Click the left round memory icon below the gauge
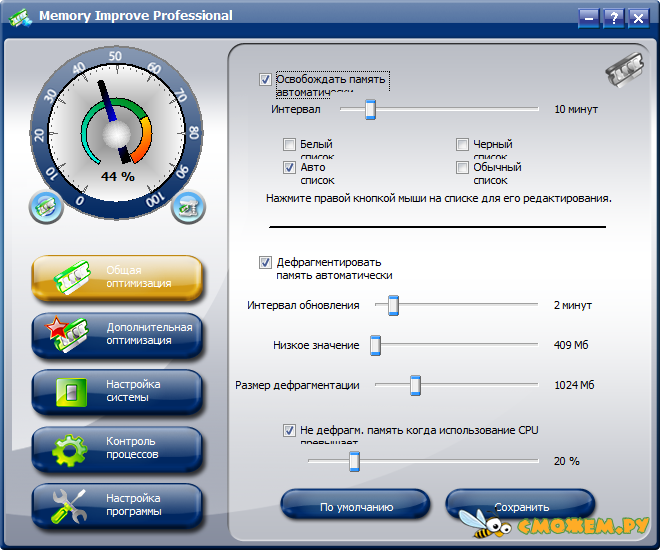This screenshot has width=660, height=550. 46,207
